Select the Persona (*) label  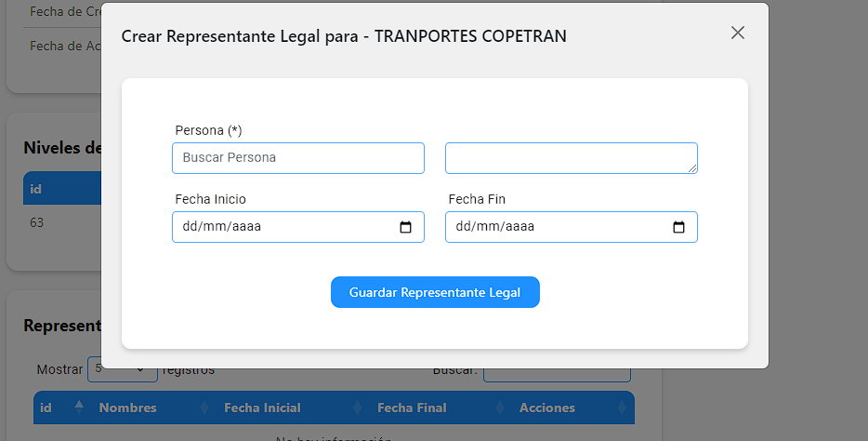pyautogui.click(x=209, y=130)
